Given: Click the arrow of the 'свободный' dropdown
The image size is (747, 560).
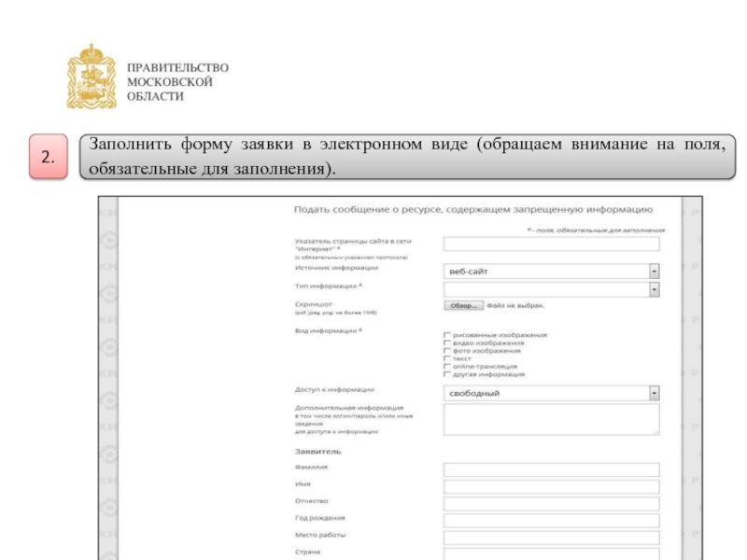Looking at the screenshot, I should (655, 393).
